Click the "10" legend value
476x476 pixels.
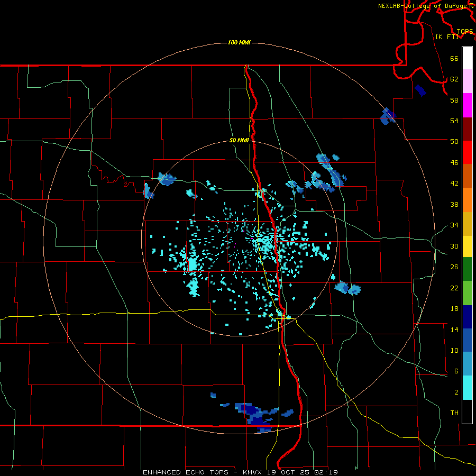454,350
